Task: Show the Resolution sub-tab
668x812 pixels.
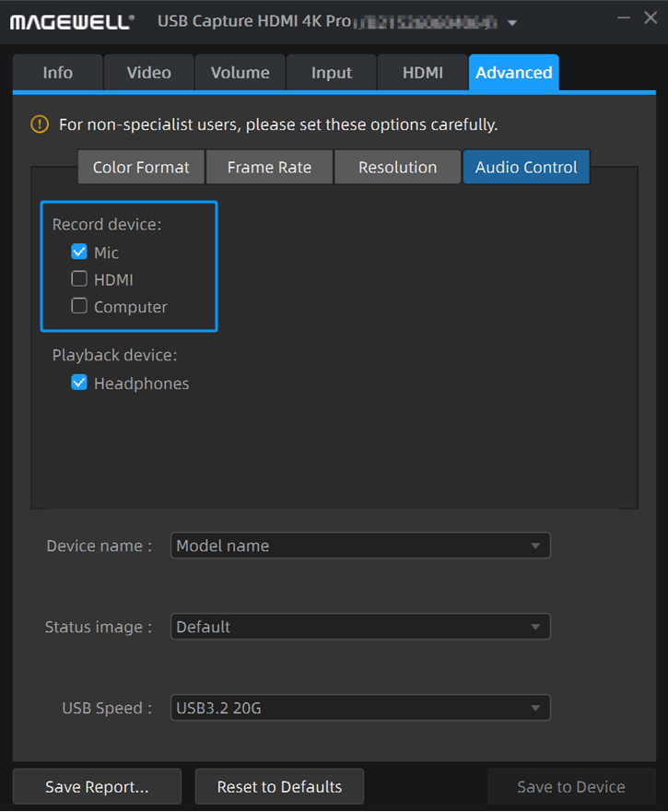Action: tap(398, 167)
